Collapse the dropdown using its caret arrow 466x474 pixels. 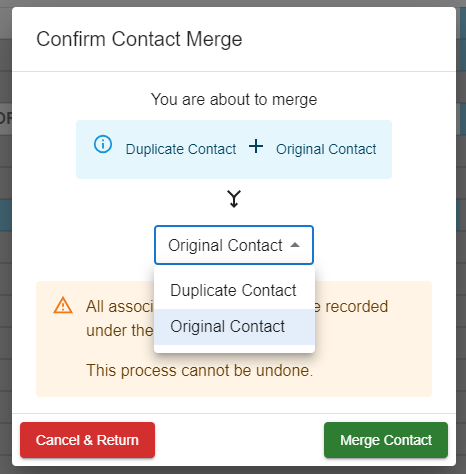tap(295, 245)
